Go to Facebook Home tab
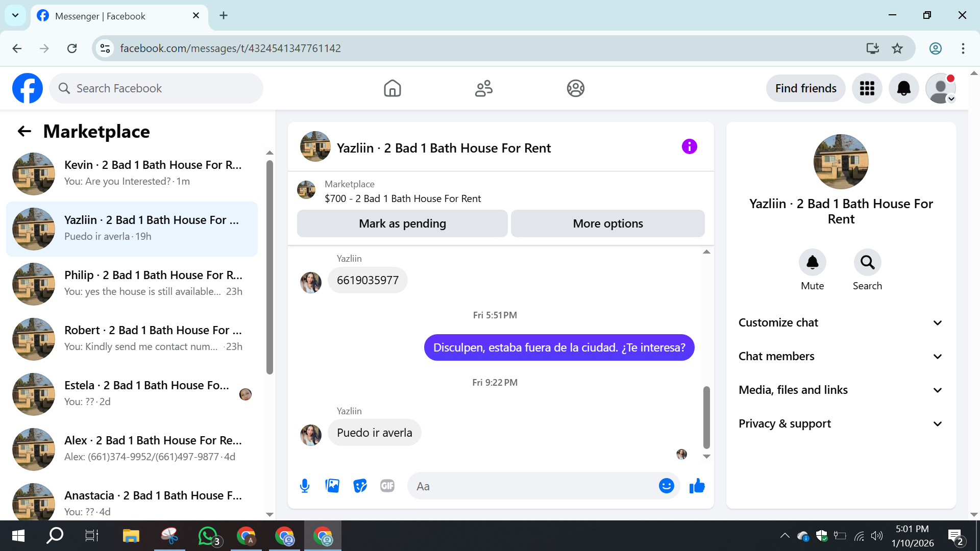The width and height of the screenshot is (980, 551). pyautogui.click(x=392, y=88)
